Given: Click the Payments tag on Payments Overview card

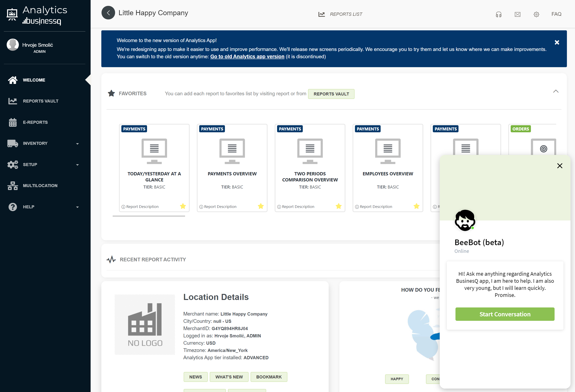Looking at the screenshot, I should click(x=212, y=129).
